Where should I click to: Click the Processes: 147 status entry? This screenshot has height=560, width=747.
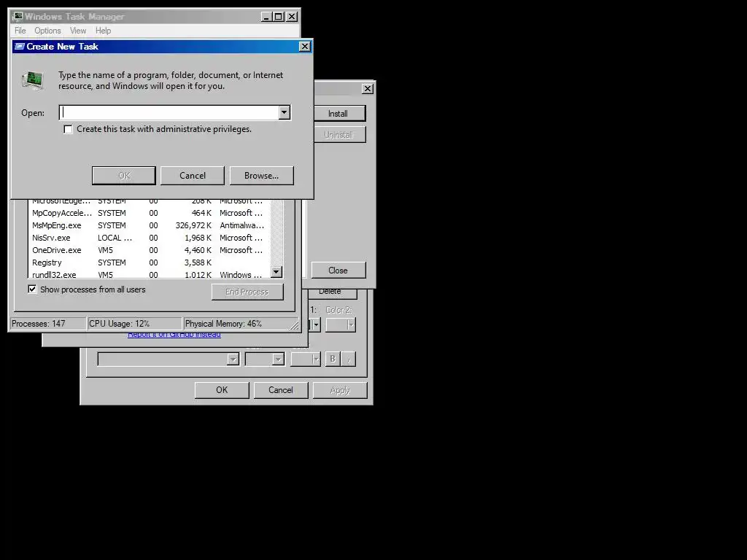click(48, 324)
